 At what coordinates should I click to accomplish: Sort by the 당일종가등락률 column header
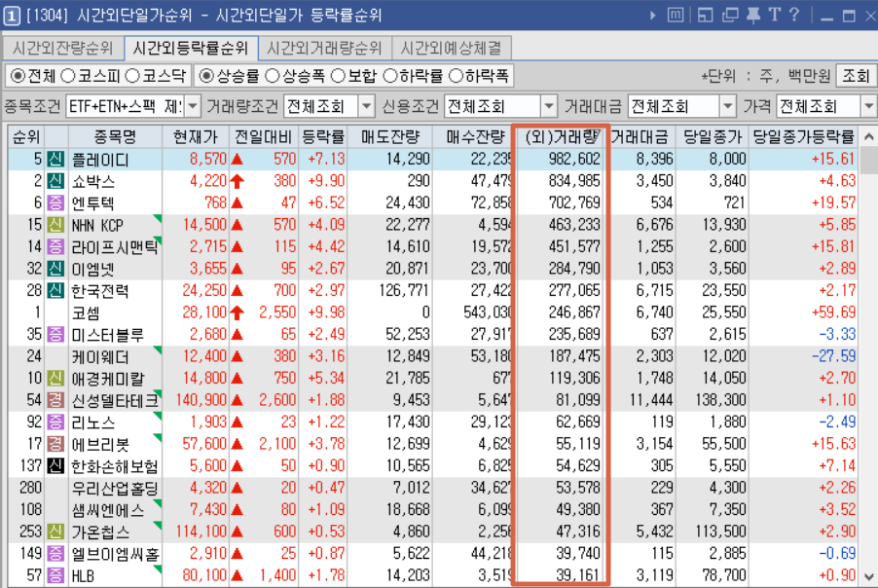click(803, 136)
